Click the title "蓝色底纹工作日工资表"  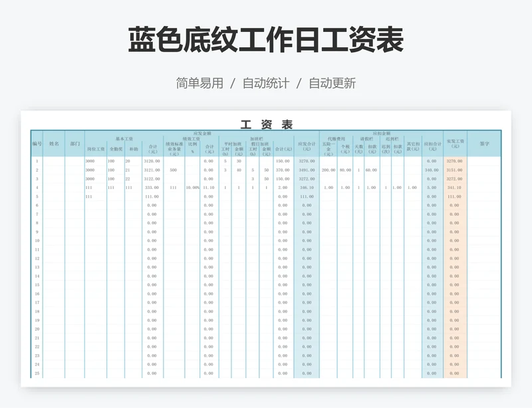pyautogui.click(x=266, y=40)
